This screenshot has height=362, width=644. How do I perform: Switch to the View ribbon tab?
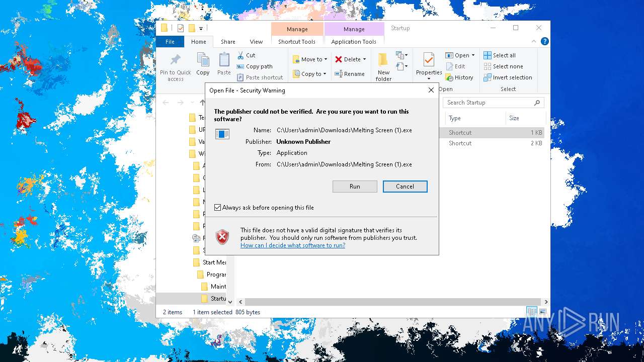point(256,42)
